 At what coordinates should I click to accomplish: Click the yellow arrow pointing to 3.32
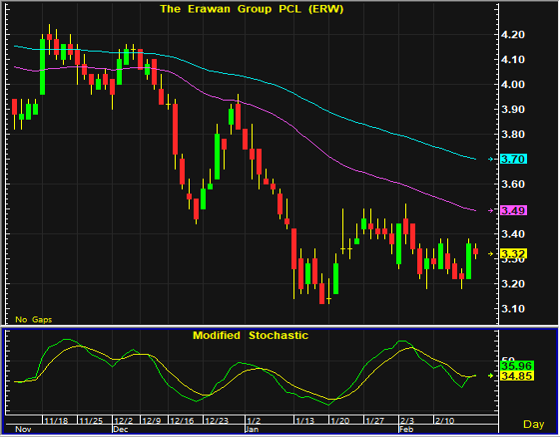click(x=491, y=254)
